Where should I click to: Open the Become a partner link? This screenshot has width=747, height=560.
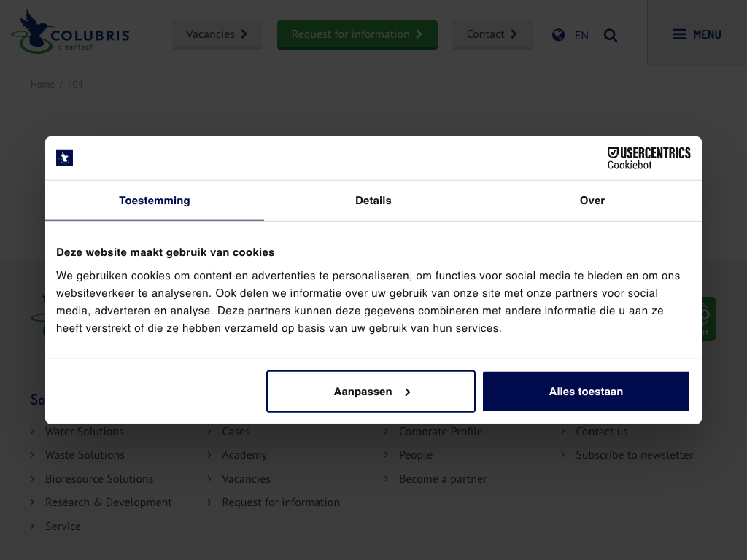point(442,479)
